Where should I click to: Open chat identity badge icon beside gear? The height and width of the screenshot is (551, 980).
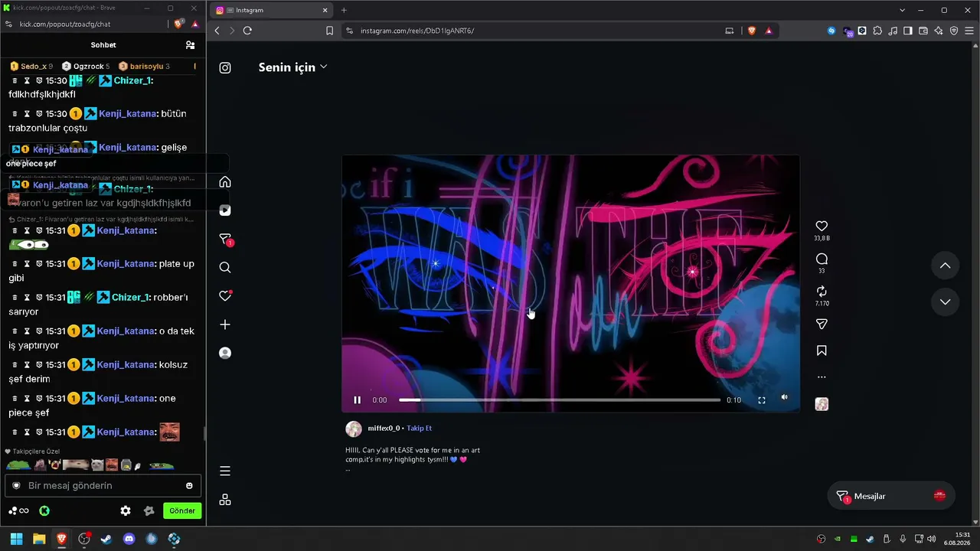(149, 510)
